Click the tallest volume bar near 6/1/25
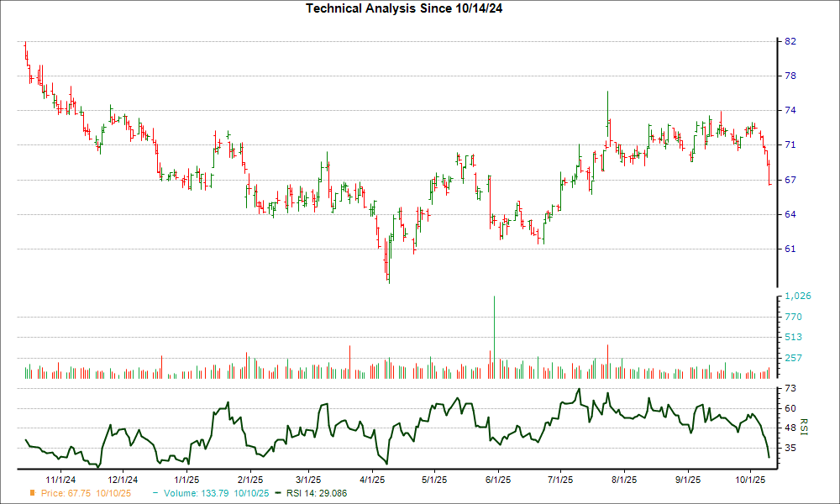Viewport: 840px width, 504px height. (x=494, y=336)
